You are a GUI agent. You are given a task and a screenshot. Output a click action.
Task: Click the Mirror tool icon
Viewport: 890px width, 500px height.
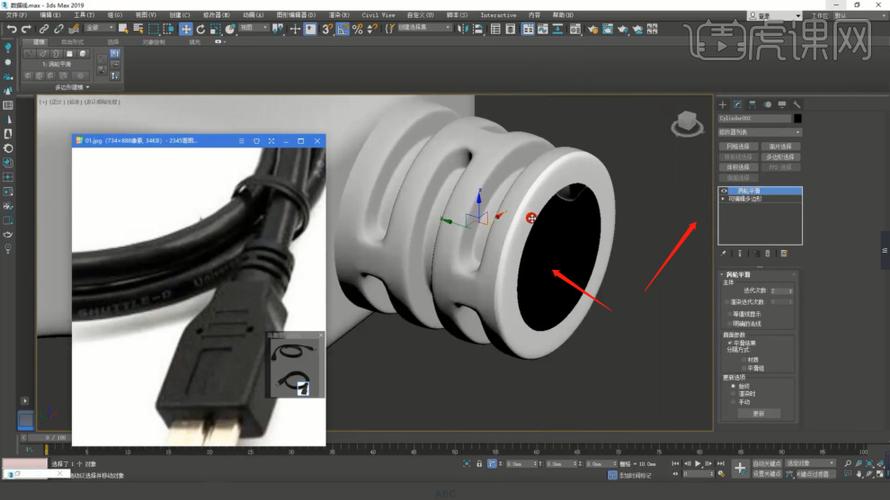[463, 29]
